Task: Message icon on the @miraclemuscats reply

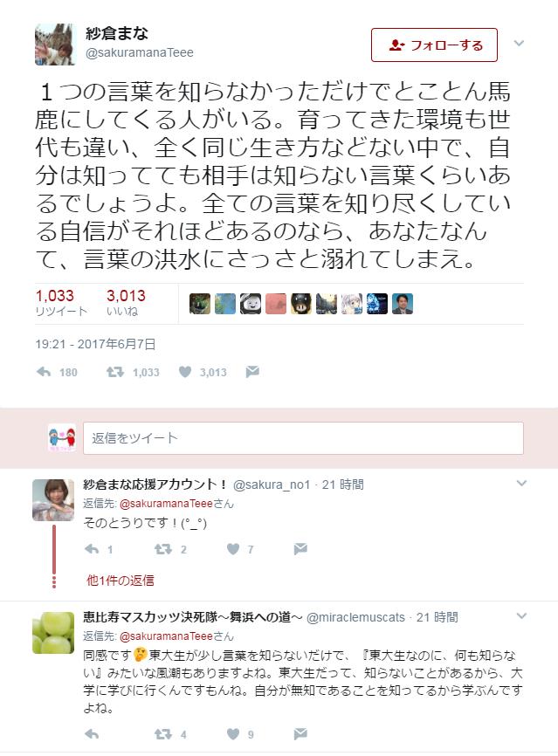Action: click(x=300, y=734)
